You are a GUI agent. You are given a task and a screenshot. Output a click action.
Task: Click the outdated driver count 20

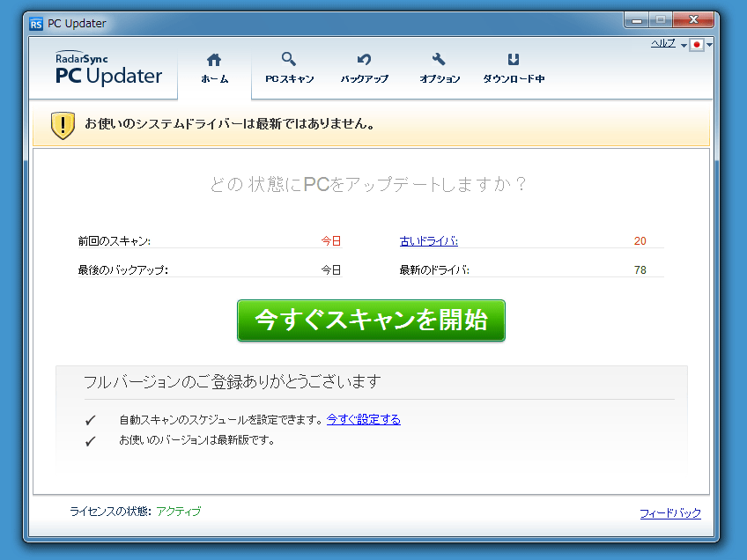640,241
